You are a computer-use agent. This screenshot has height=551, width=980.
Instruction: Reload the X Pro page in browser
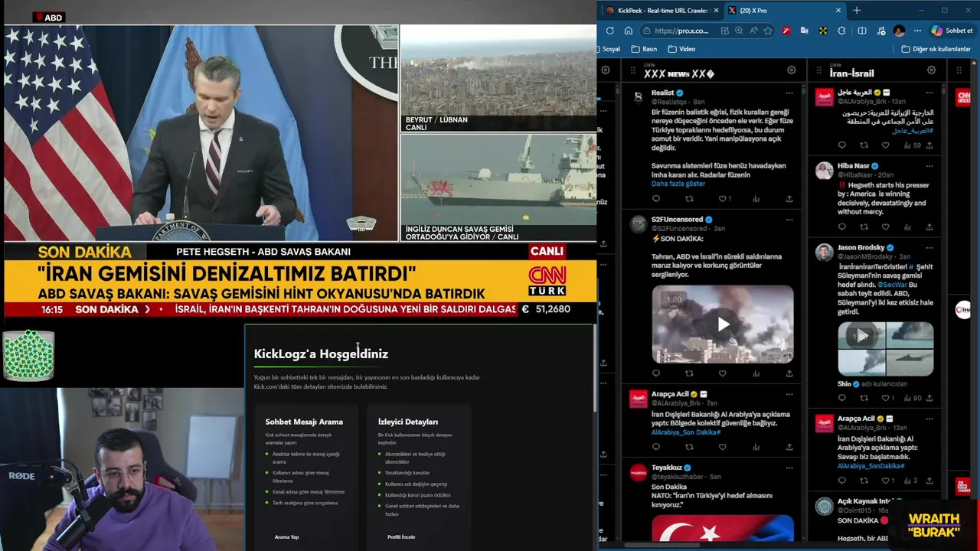coord(609,31)
